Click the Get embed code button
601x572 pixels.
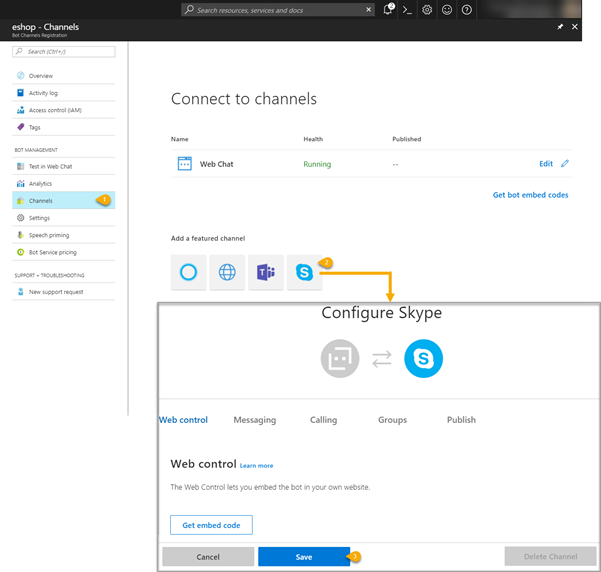(211, 525)
